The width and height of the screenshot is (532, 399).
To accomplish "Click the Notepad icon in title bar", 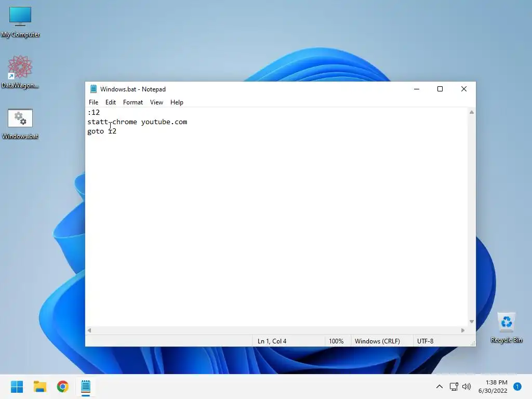I will click(x=94, y=89).
